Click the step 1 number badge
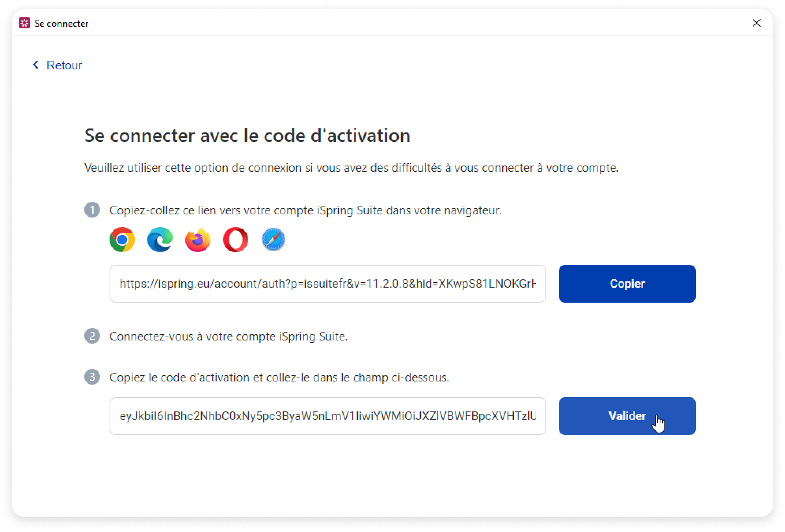The image size is (785, 532). pyautogui.click(x=92, y=210)
